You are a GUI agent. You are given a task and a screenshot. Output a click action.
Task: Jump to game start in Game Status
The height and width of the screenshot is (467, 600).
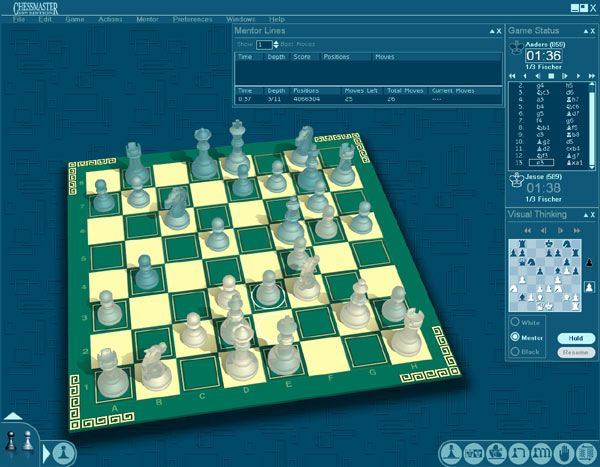[512, 76]
